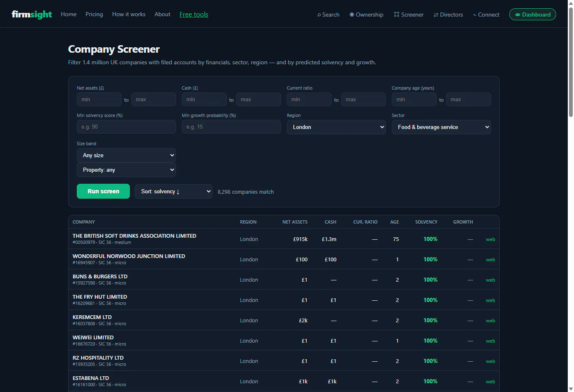This screenshot has width=574, height=392.
Task: Click web link for BUNS & BURGERS
Action: coord(490,280)
